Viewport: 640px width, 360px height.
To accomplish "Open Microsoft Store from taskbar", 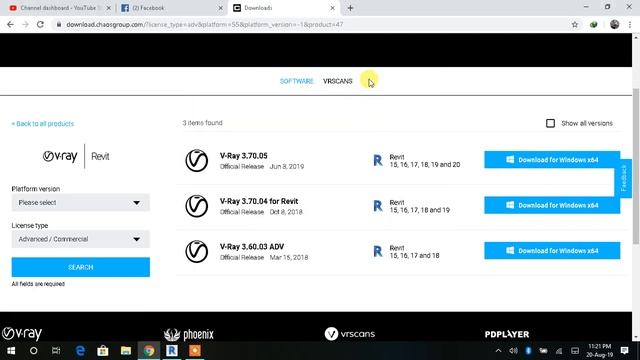I will click(103, 351).
